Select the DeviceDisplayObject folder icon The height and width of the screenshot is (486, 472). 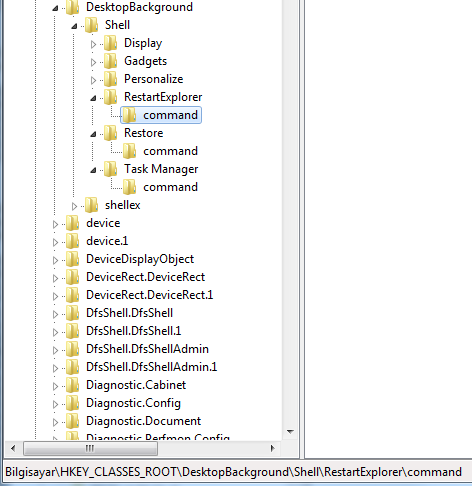[72, 259]
